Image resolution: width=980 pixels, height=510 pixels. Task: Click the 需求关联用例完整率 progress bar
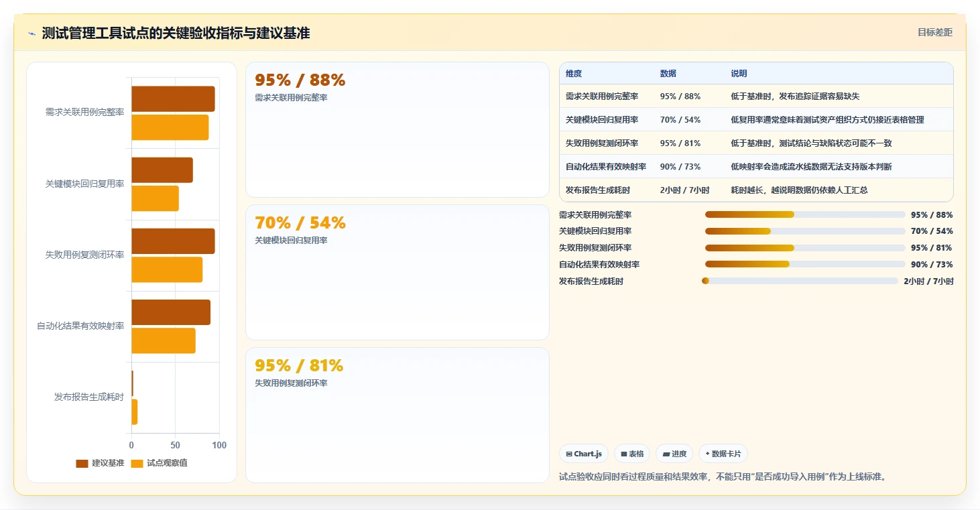[805, 214]
